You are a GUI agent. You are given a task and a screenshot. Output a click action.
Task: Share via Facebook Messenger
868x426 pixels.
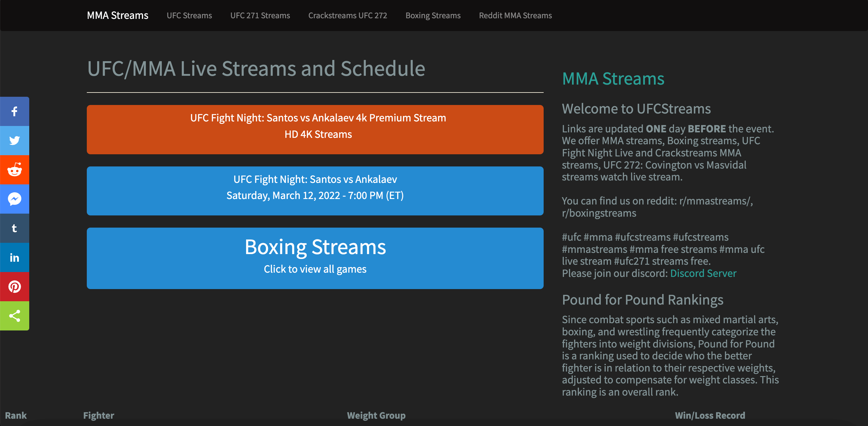(x=15, y=199)
